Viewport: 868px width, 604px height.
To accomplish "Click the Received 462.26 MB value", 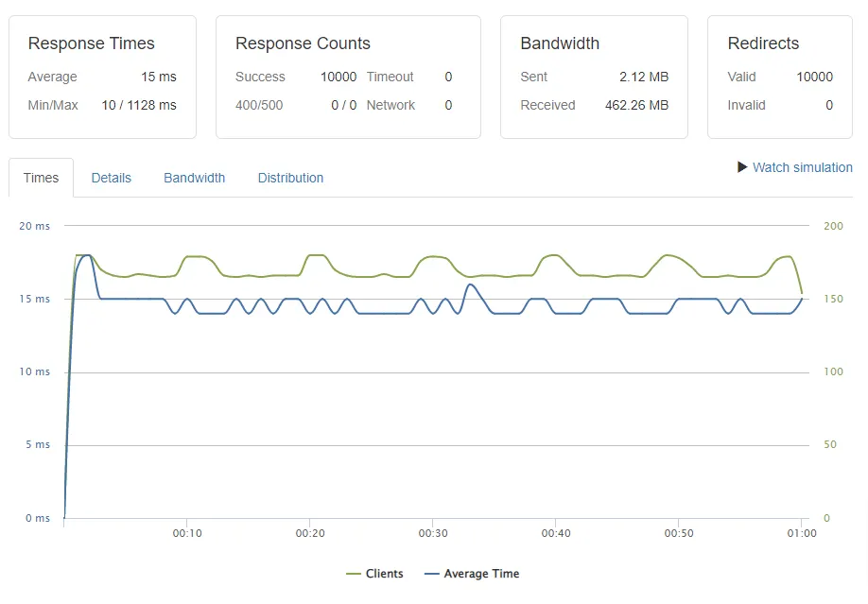I will [636, 105].
